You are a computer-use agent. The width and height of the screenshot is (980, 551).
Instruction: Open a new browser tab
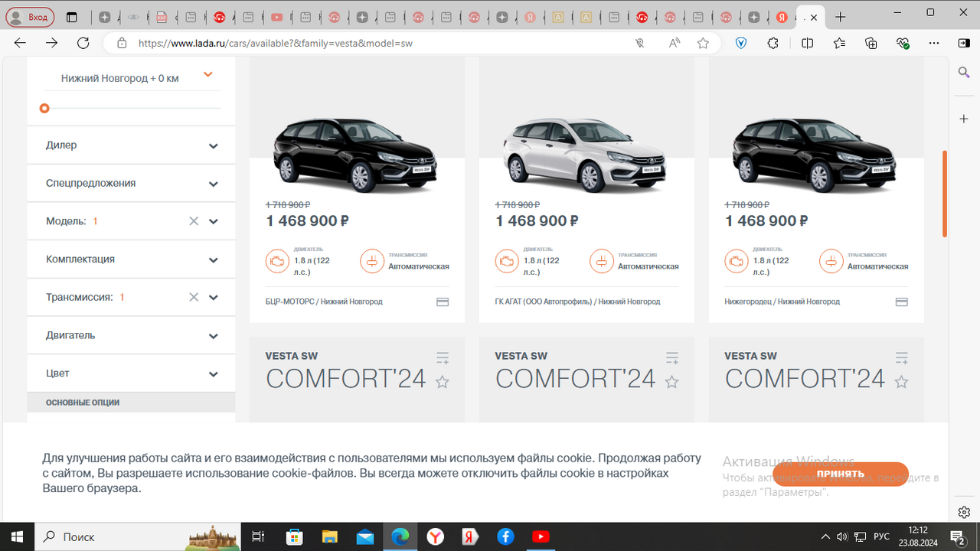pyautogui.click(x=841, y=17)
